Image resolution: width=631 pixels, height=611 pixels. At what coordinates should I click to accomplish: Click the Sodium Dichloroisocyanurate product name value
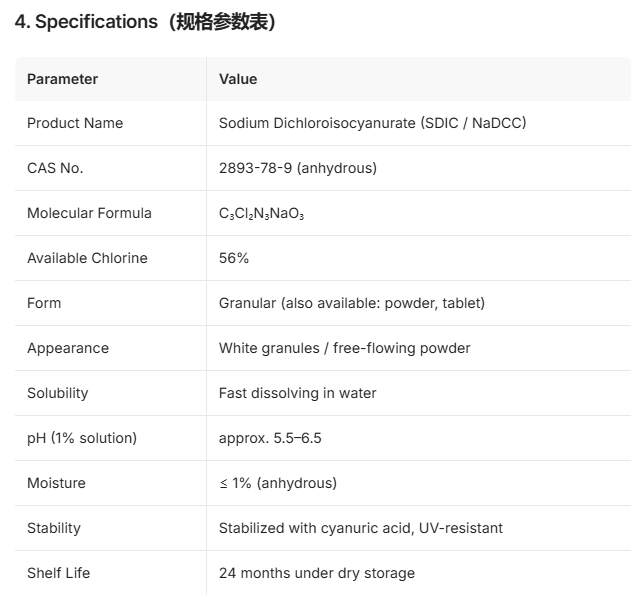(373, 123)
